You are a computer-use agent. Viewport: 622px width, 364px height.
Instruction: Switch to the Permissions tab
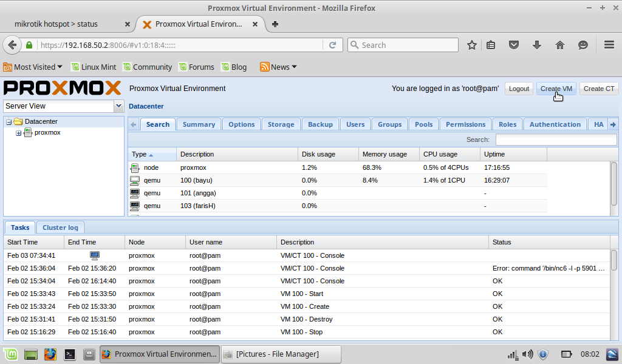[465, 124]
